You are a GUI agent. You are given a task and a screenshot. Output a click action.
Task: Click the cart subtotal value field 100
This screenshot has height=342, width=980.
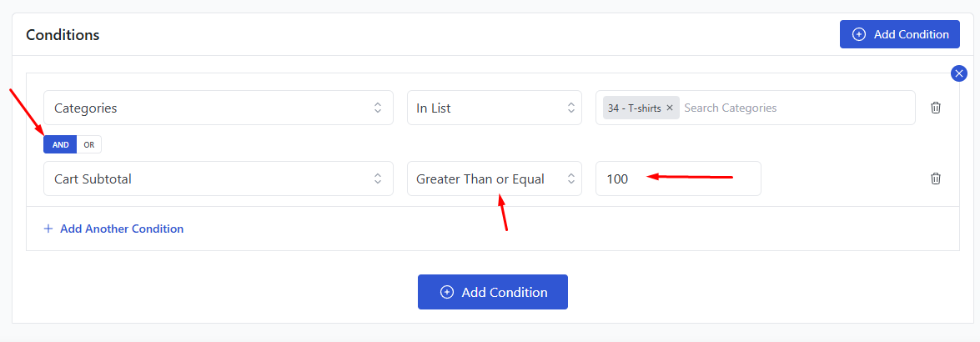678,179
